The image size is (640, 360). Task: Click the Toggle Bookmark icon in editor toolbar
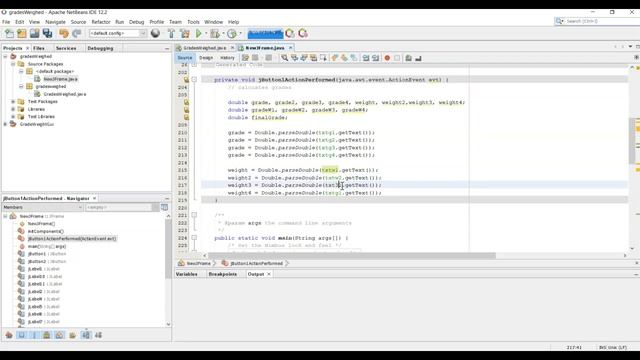pos(354,58)
